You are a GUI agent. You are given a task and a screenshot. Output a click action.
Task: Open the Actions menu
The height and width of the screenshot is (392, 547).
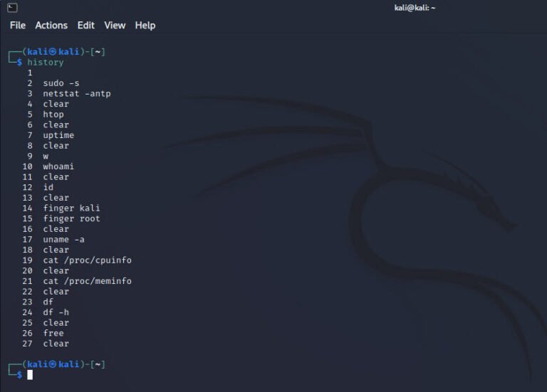pos(51,26)
